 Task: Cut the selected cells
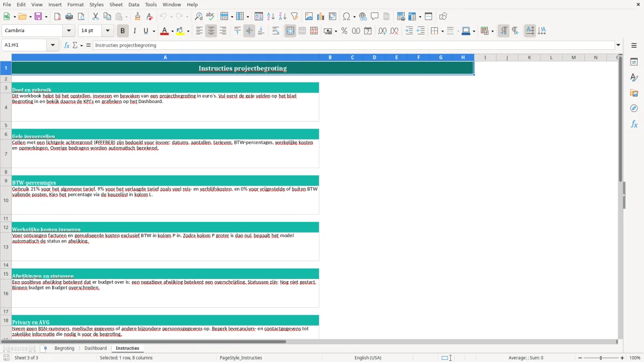click(96, 17)
